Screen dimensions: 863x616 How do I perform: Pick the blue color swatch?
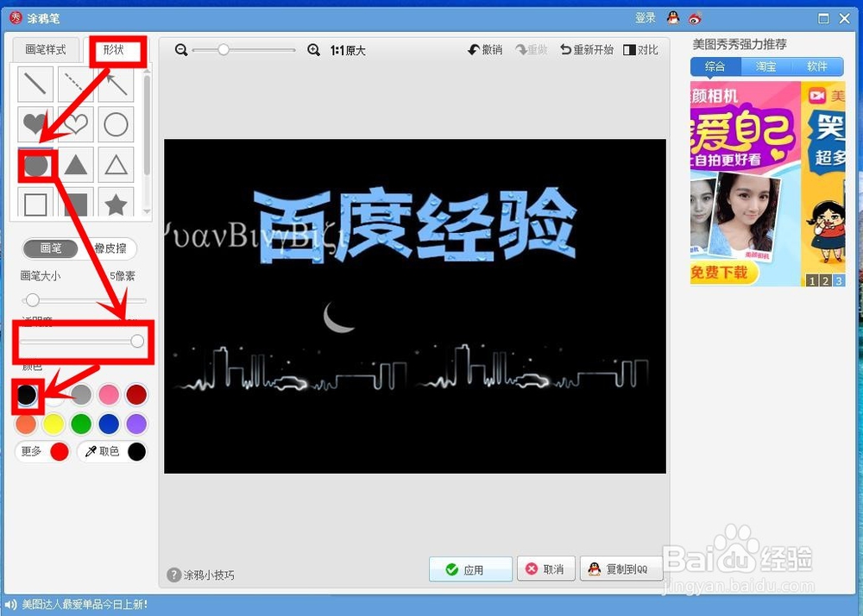(109, 424)
